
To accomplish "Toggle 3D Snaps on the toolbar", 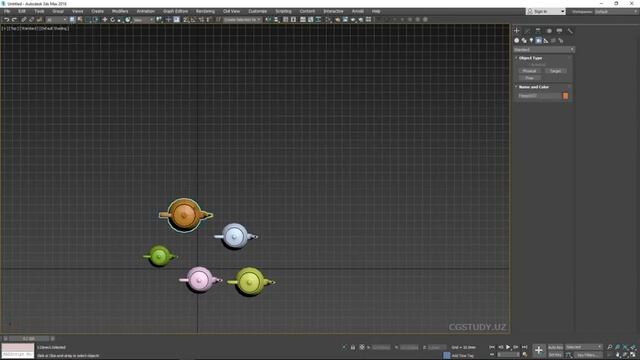I will point(186,20).
